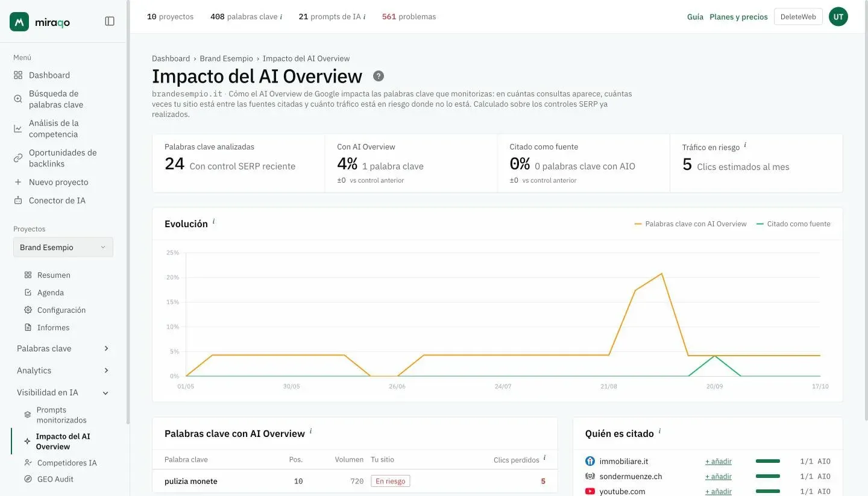Click info icon beside Quién es citado
Screen dimensions: 868x496
659,432
